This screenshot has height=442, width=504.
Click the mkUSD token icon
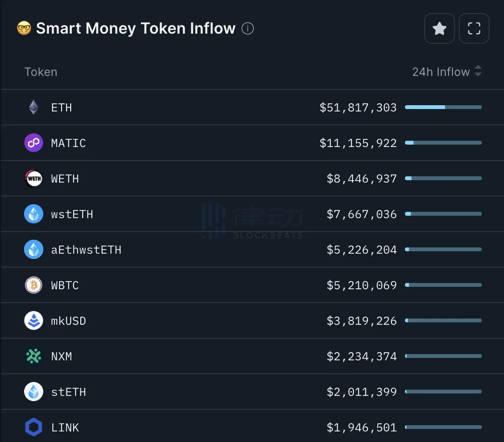click(x=34, y=320)
